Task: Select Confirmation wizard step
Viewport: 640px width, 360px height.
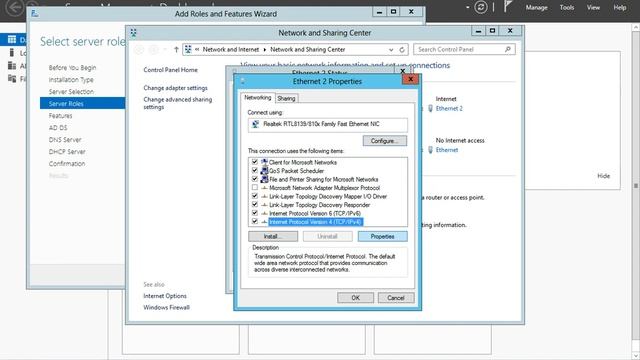Action: tap(67, 164)
